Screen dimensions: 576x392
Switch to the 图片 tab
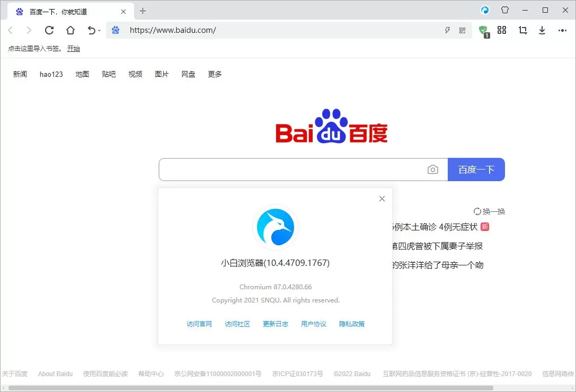coord(162,74)
